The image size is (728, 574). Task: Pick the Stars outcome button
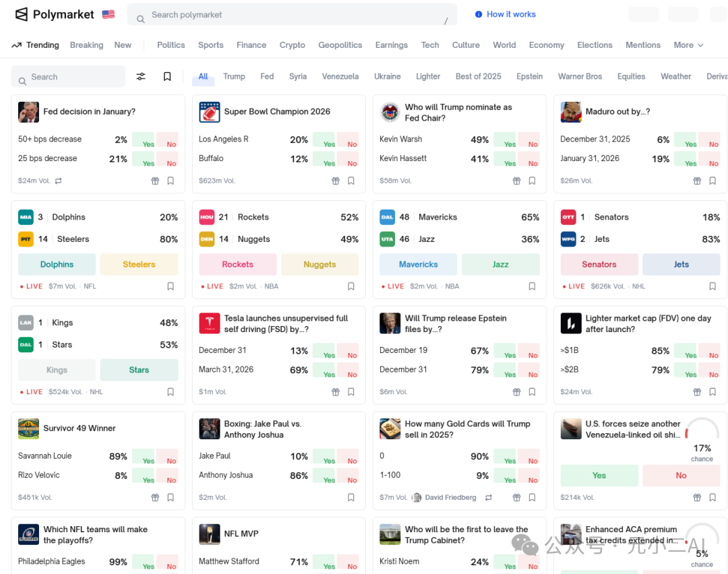(x=139, y=370)
